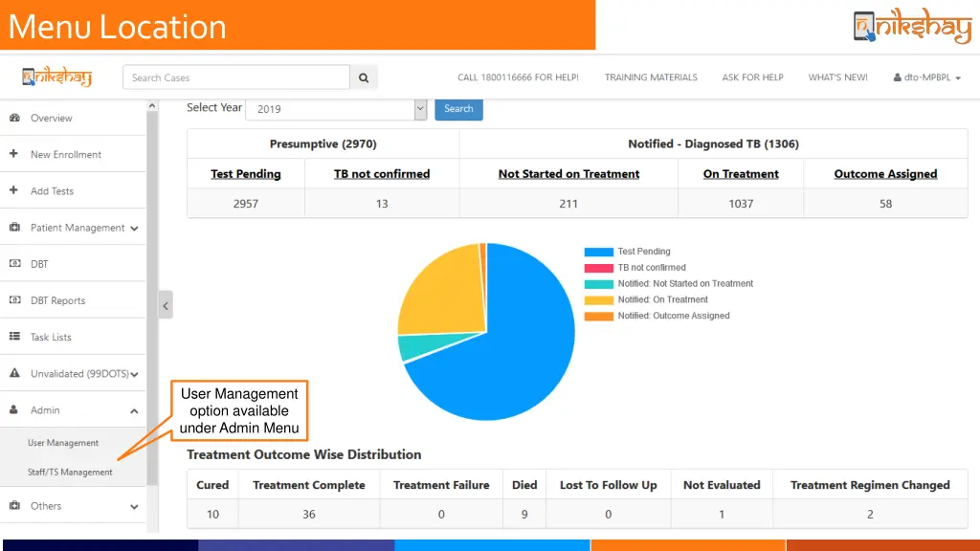Click the Search Cases input field
The width and height of the screenshot is (980, 551).
[x=236, y=77]
